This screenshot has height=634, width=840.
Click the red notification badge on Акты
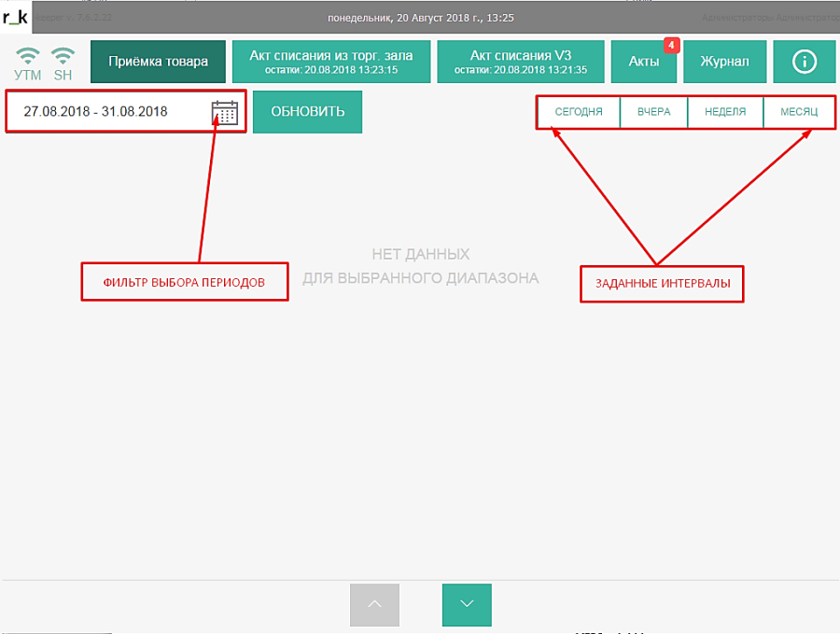(x=670, y=45)
